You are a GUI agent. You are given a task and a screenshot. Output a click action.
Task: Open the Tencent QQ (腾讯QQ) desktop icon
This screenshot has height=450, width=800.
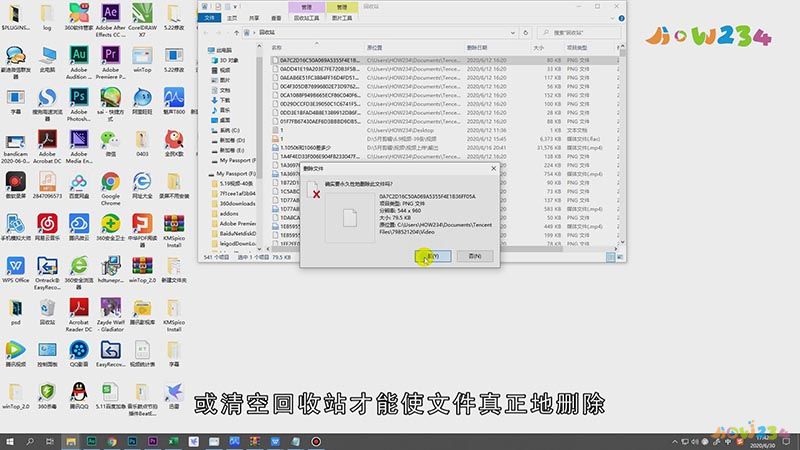coord(79,396)
